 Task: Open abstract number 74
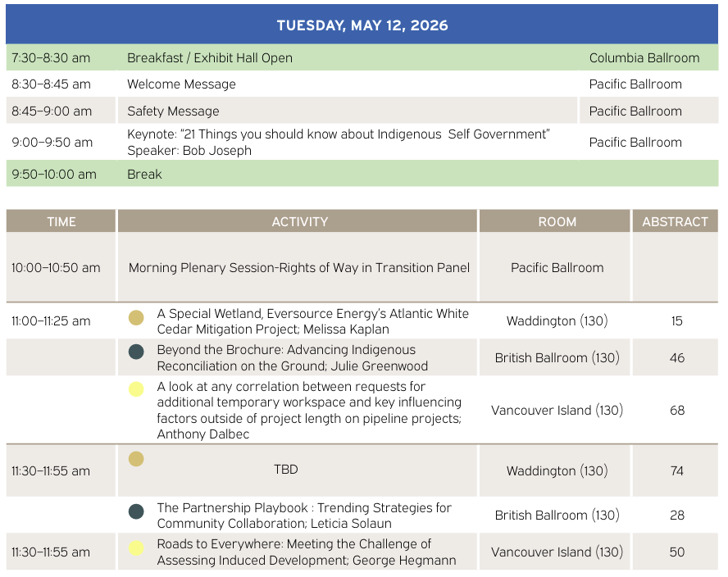[676, 471]
